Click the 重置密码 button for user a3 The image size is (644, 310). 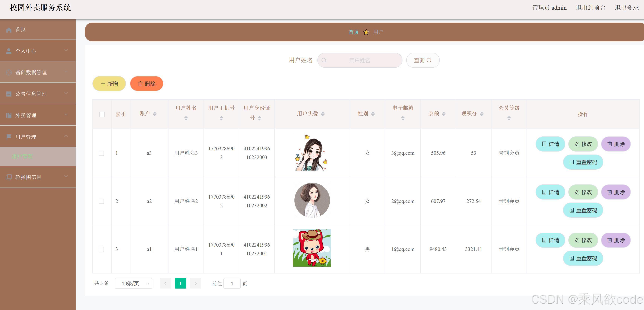pos(583,162)
